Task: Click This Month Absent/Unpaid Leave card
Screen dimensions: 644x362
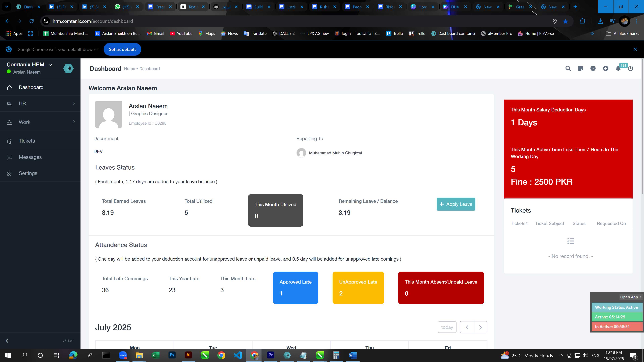Action: (441, 288)
